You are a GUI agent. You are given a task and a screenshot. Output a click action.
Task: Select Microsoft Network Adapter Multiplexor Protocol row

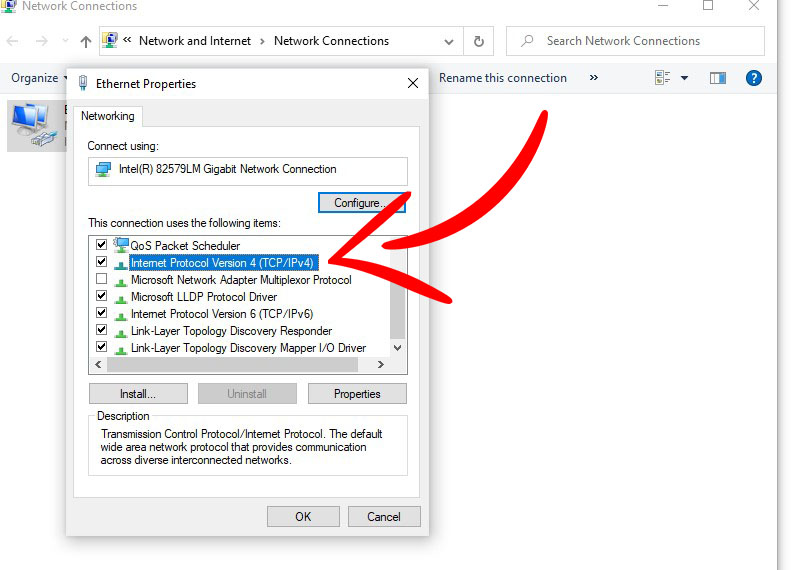click(241, 280)
